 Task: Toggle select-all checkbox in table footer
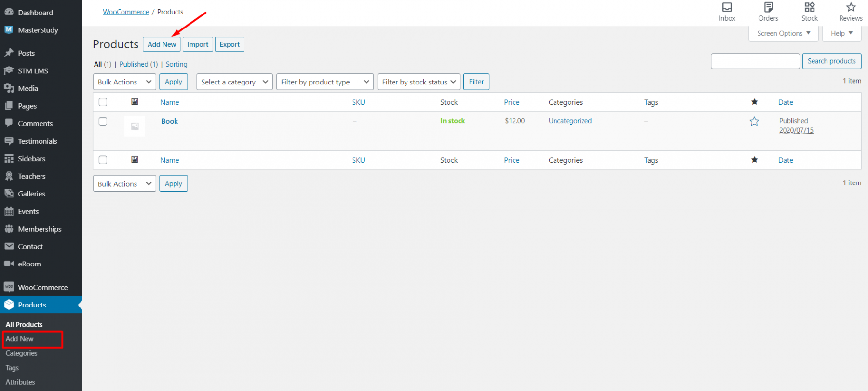103,160
